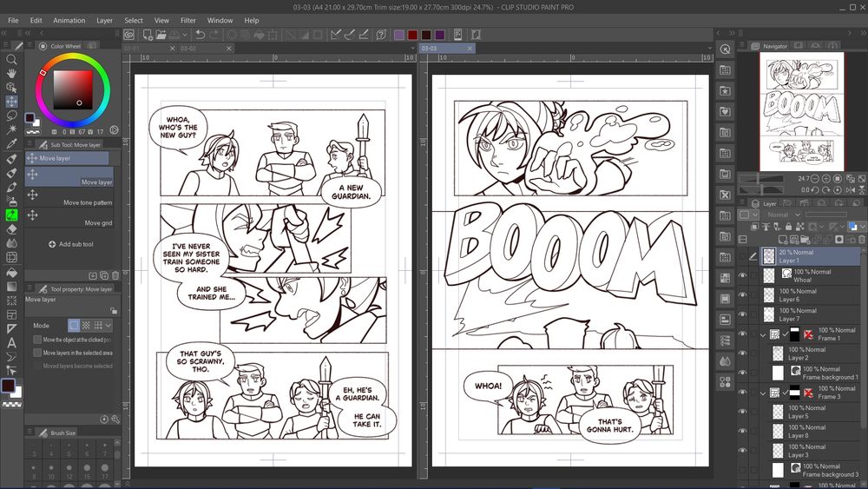Click the Undo arrow in command bar
This screenshot has height=489, width=868.
(x=201, y=35)
